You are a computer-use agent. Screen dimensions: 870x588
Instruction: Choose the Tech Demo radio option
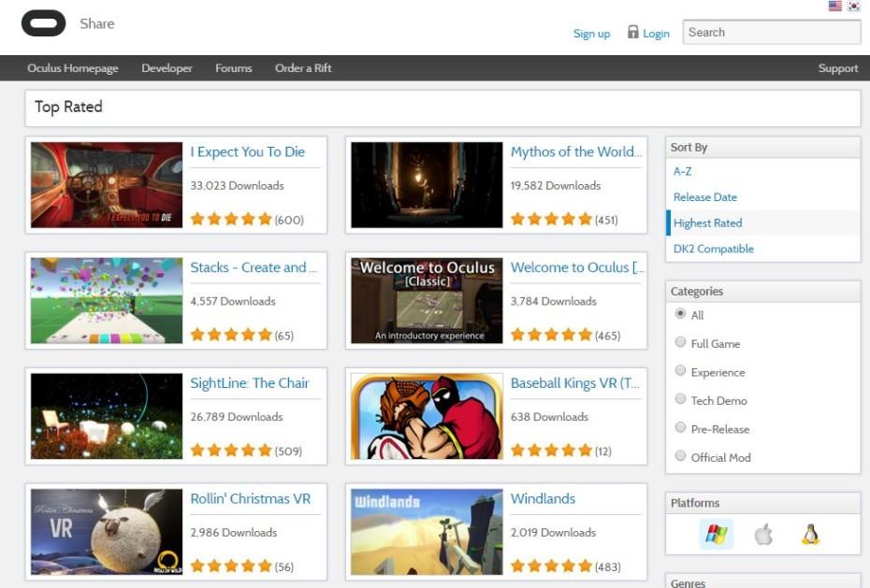point(680,399)
